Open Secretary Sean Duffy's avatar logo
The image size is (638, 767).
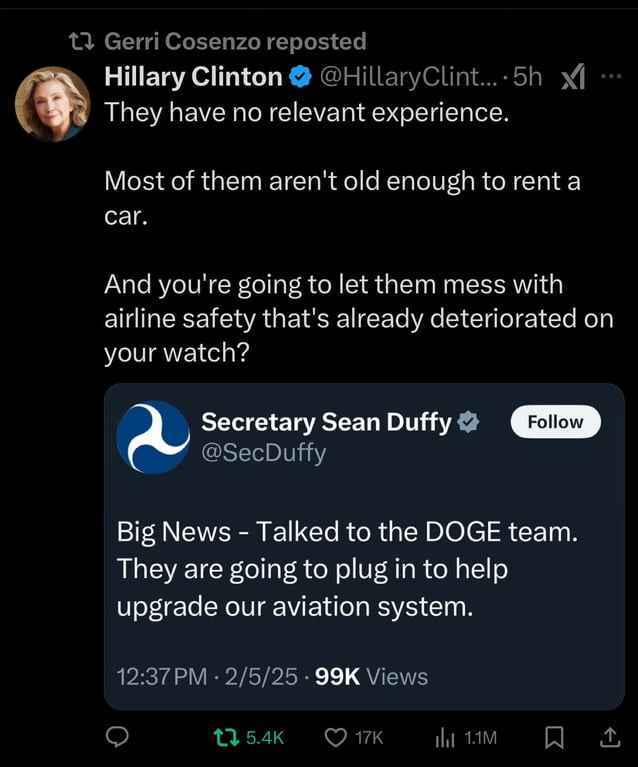click(x=153, y=437)
